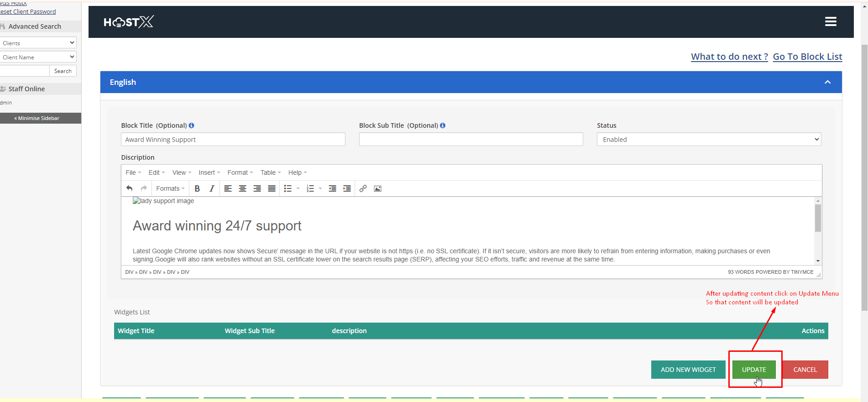Viewport: 868px width, 402px height.
Task: Increase indent in editor toolbar
Action: [347, 188]
